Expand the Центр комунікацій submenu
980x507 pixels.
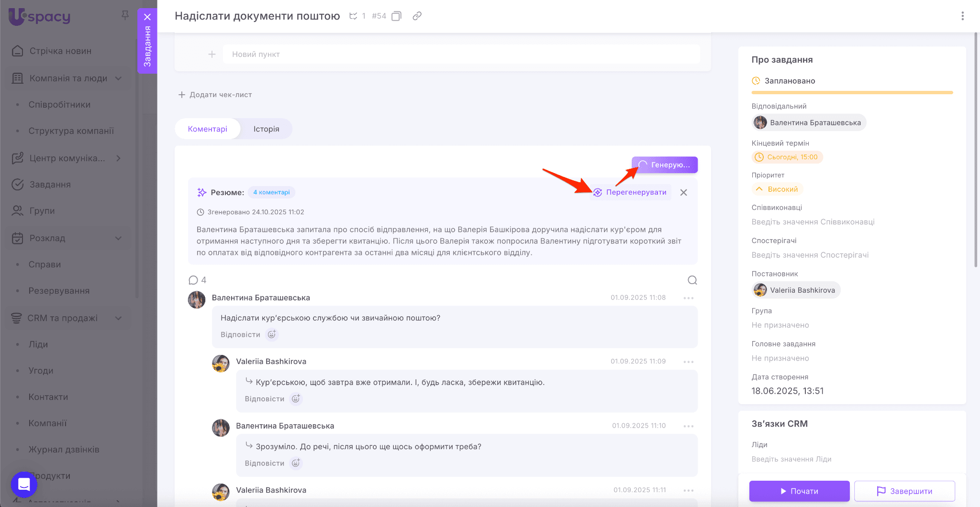[x=118, y=158]
